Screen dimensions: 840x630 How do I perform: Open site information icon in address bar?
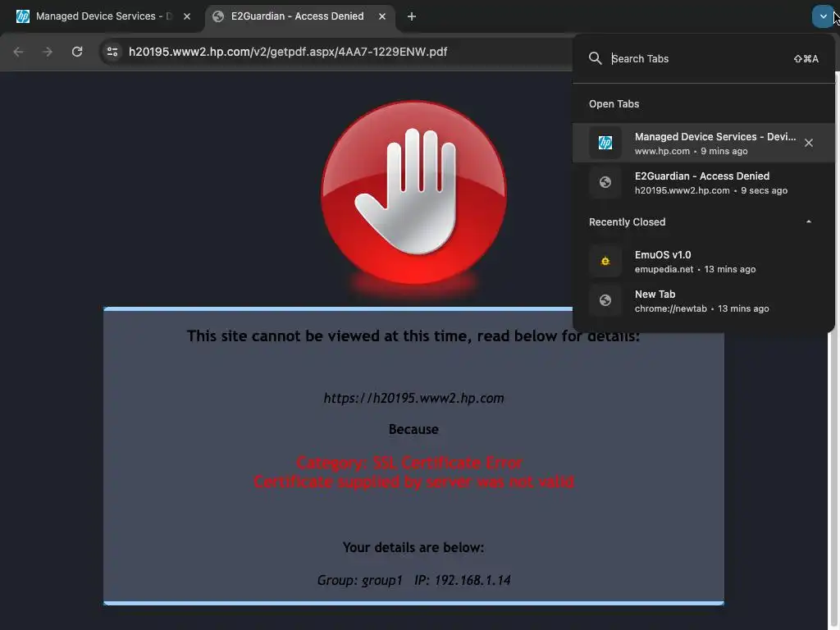pos(112,52)
